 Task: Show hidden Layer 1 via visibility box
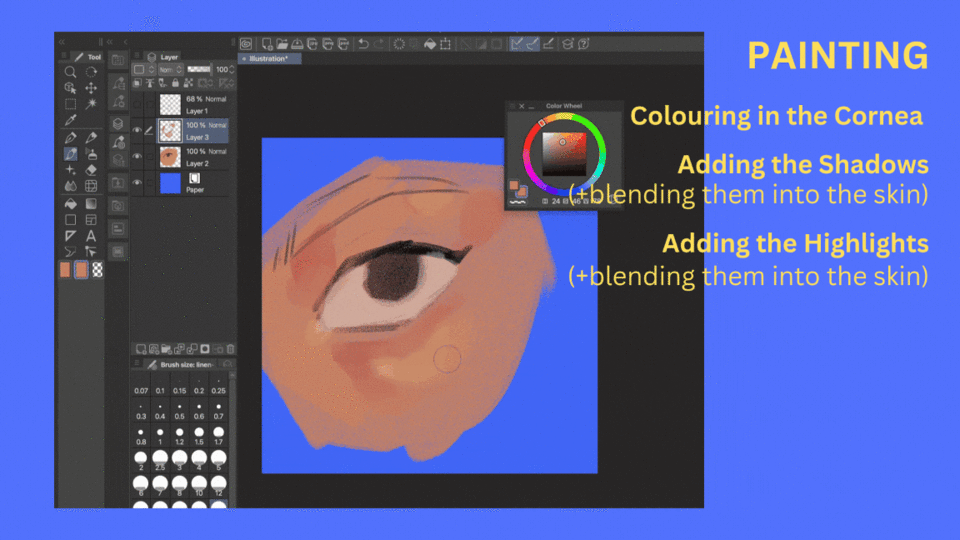[137, 105]
